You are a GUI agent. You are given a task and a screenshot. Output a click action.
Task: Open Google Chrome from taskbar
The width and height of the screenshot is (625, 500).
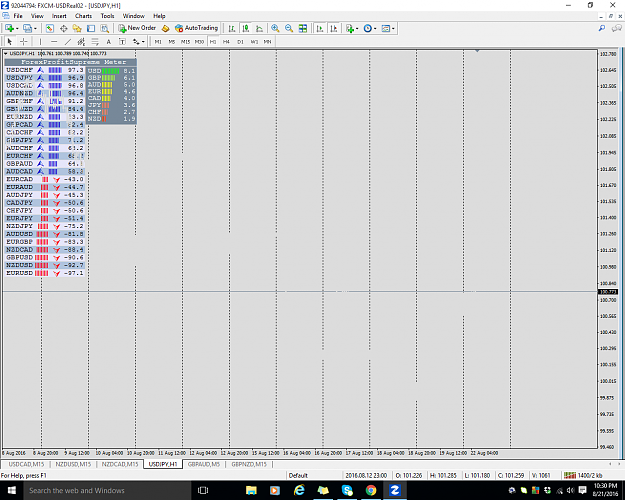point(371,490)
